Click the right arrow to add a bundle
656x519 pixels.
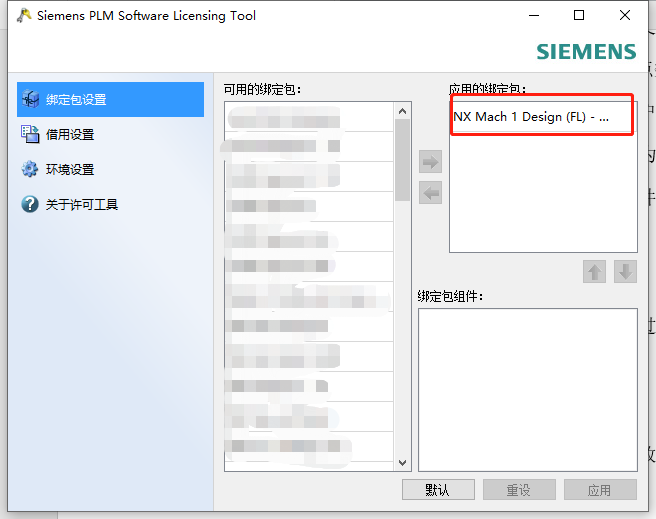[x=430, y=161]
